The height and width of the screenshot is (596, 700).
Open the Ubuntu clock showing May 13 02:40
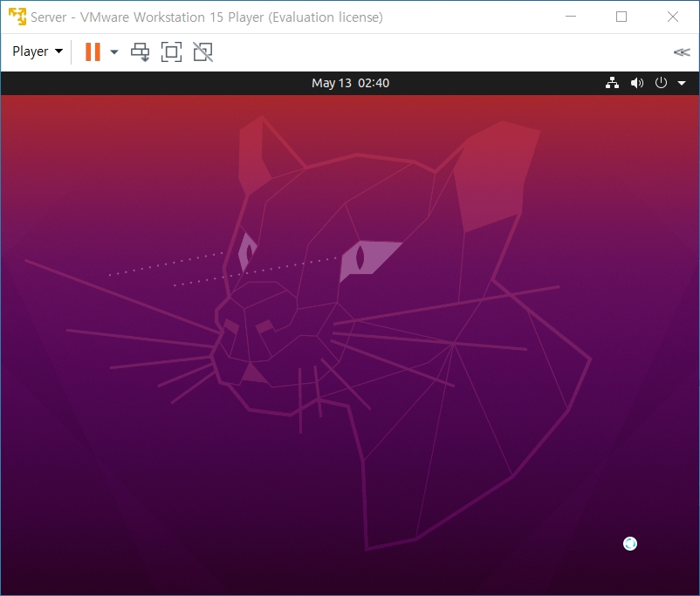pyautogui.click(x=351, y=83)
